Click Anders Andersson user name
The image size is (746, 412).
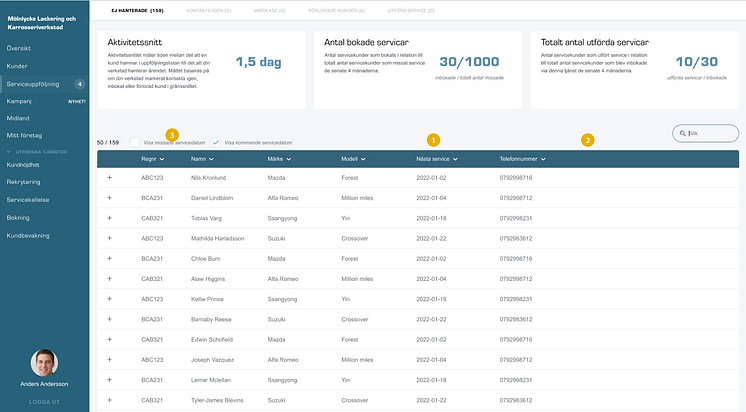click(x=44, y=384)
